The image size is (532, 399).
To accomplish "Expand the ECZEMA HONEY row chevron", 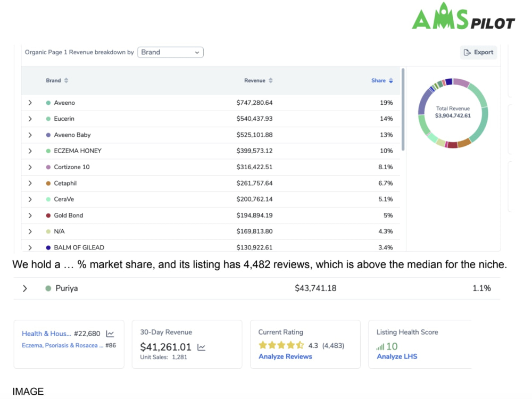I will tap(30, 151).
